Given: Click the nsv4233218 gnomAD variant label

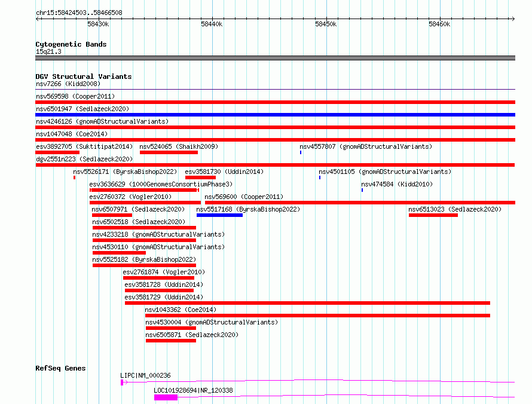Looking at the screenshot, I should coord(158,234).
